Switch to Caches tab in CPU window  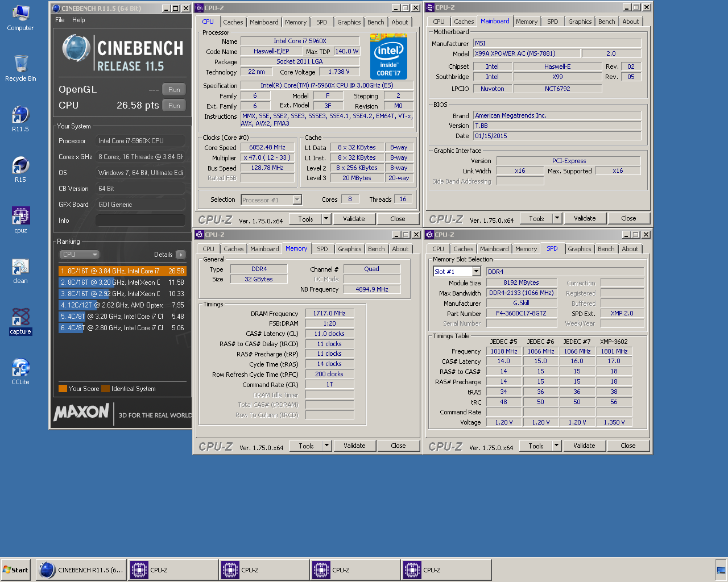[x=233, y=22]
